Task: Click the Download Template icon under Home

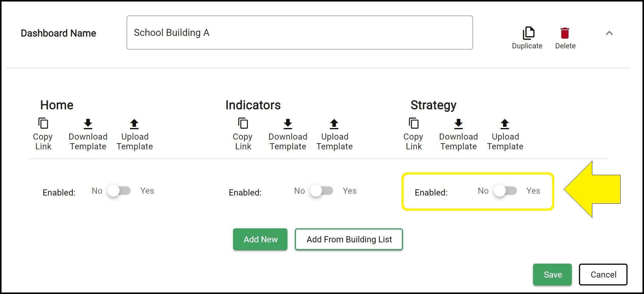Action: coord(88,124)
